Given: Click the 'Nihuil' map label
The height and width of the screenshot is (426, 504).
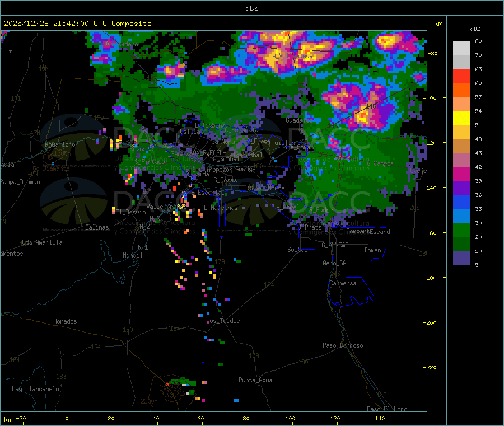Looking at the screenshot, I should click(132, 255).
